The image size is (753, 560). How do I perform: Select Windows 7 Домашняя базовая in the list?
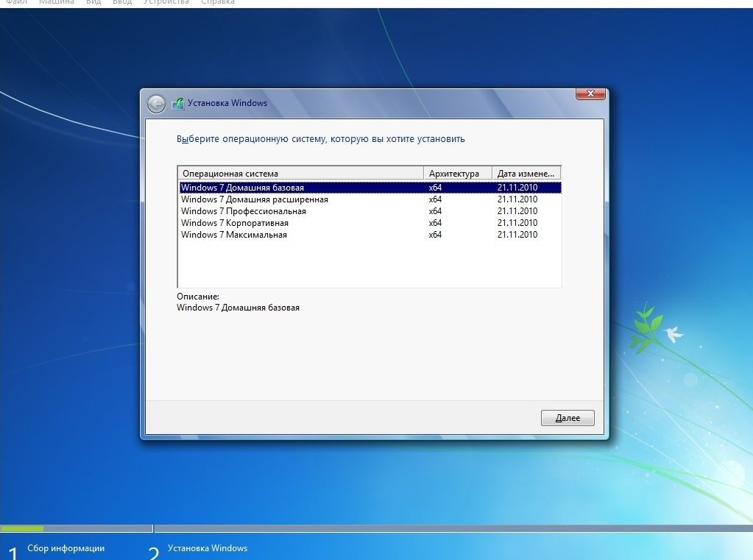(x=370, y=188)
